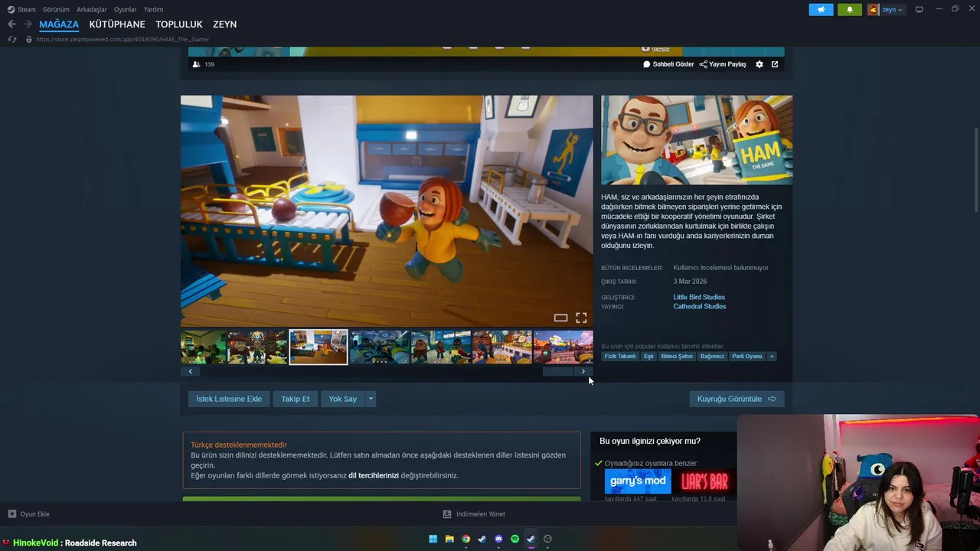The width and height of the screenshot is (980, 551).
Task: Click the Sohbeti Göster chat button
Action: coord(668,64)
